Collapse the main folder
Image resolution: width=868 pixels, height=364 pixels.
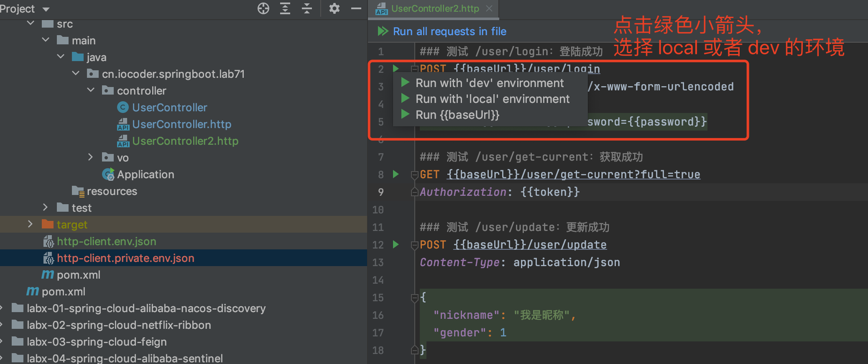tap(46, 40)
